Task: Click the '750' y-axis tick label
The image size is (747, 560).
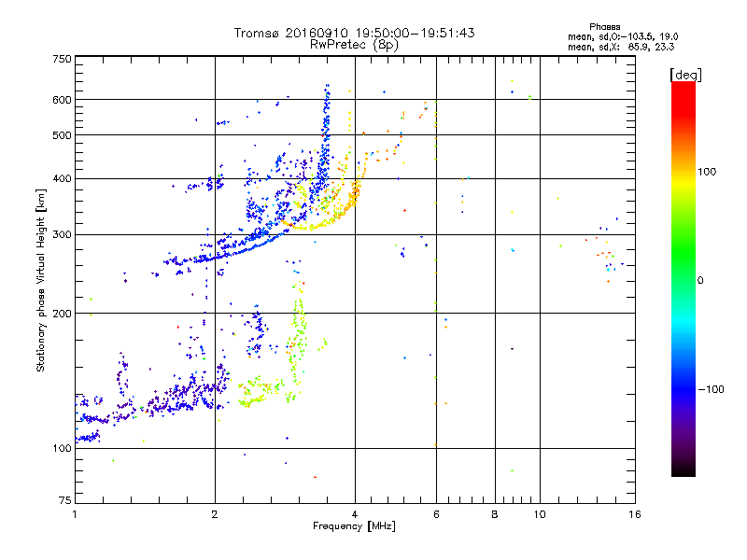Action: [x=62, y=59]
